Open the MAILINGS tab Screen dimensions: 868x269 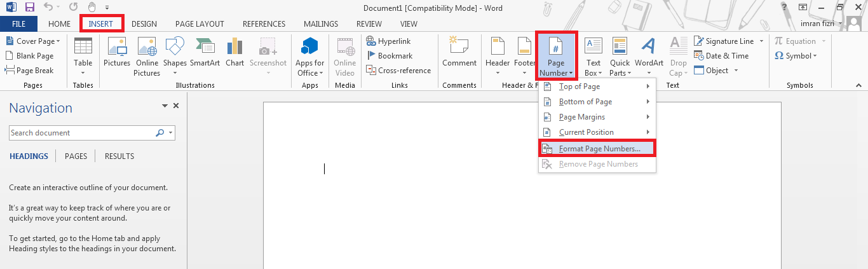[x=321, y=24]
